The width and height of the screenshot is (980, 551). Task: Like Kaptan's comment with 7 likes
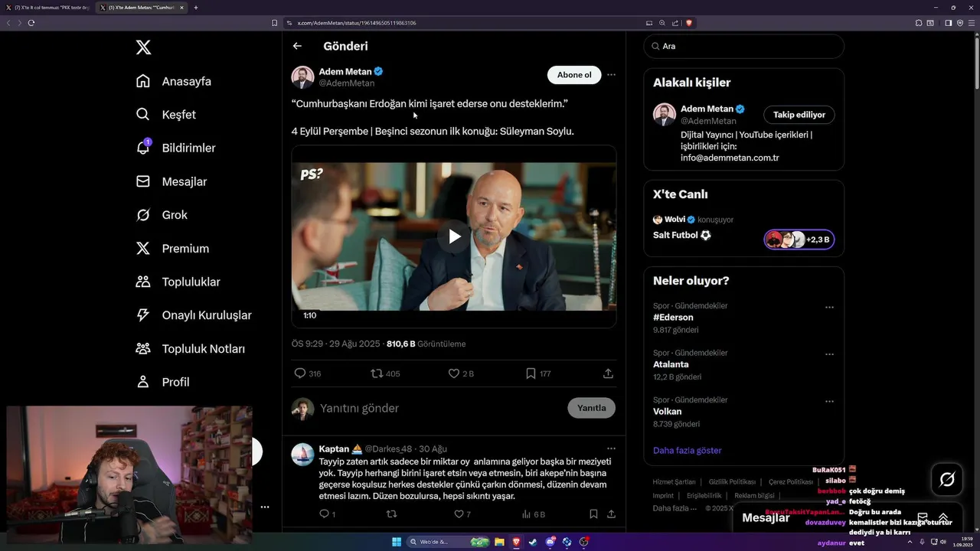[x=462, y=514]
